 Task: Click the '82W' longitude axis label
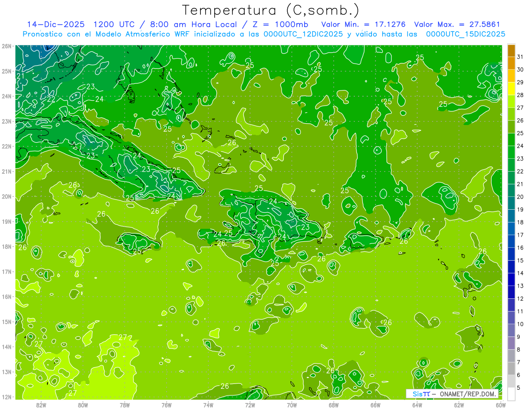coord(41,405)
